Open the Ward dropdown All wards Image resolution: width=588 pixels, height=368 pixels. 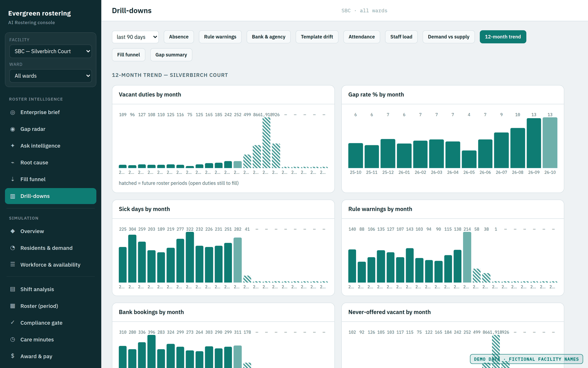point(51,76)
